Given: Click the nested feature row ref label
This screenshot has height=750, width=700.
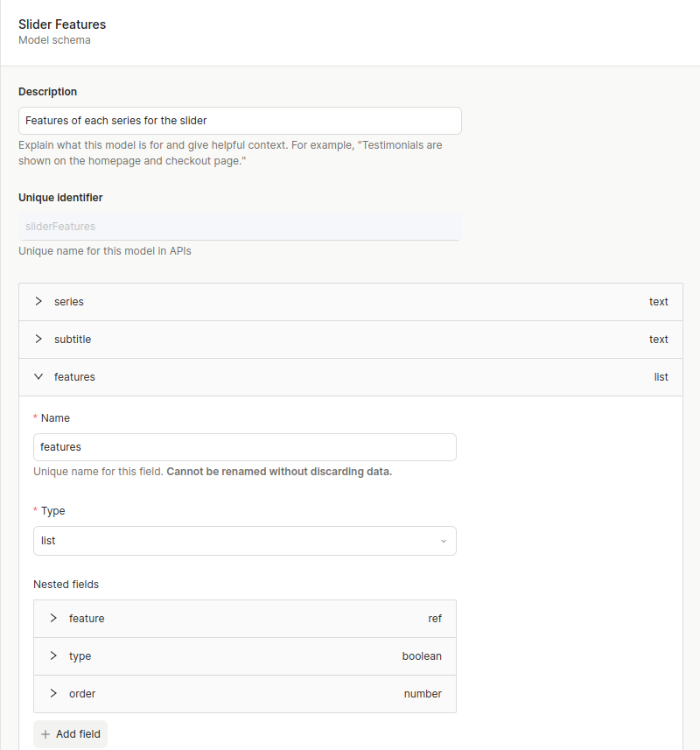Looking at the screenshot, I should pyautogui.click(x=434, y=618).
